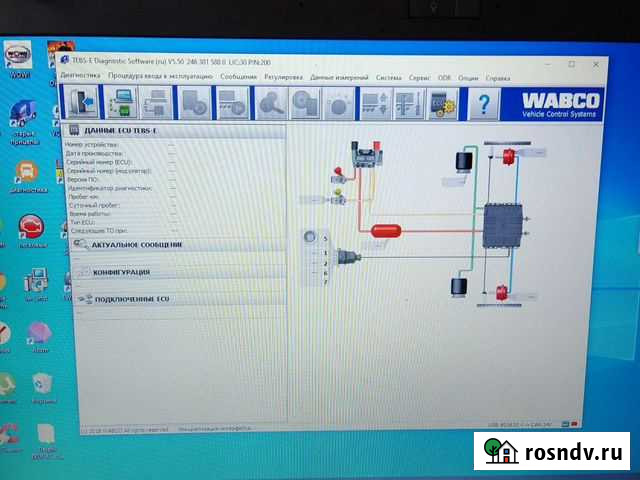Open the Данные измерений menu
640x480 pixels.
339,78
